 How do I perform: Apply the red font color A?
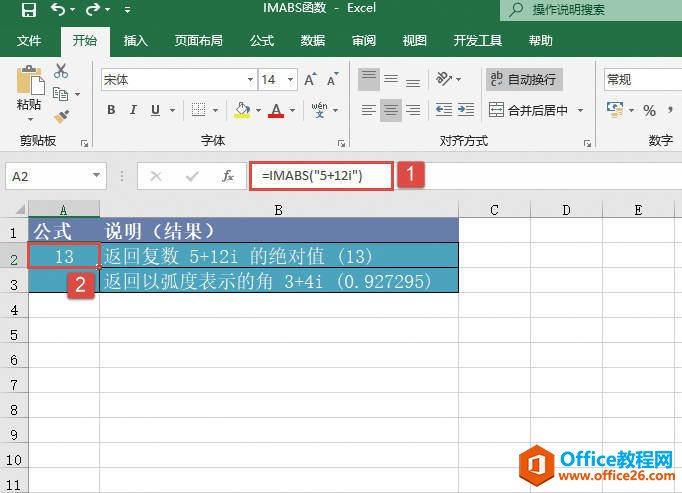(276, 110)
